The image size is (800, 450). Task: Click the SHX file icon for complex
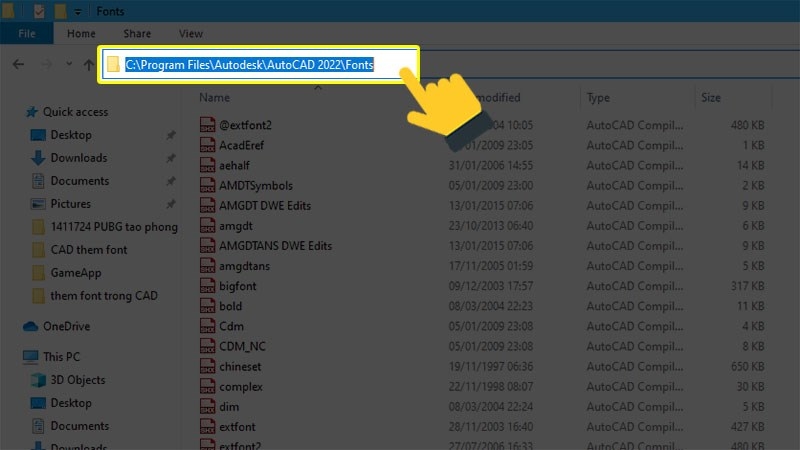pyautogui.click(x=207, y=387)
